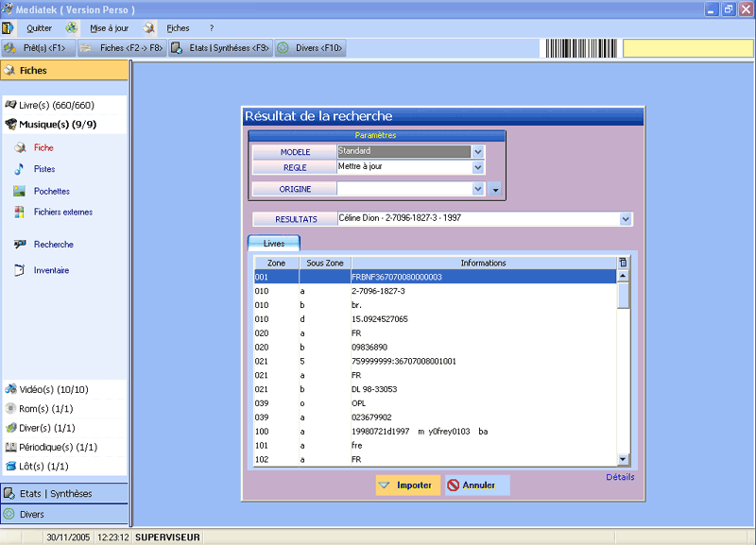Image resolution: width=756 pixels, height=545 pixels.
Task: Click the Recherche search icon
Action: pyautogui.click(x=20, y=245)
